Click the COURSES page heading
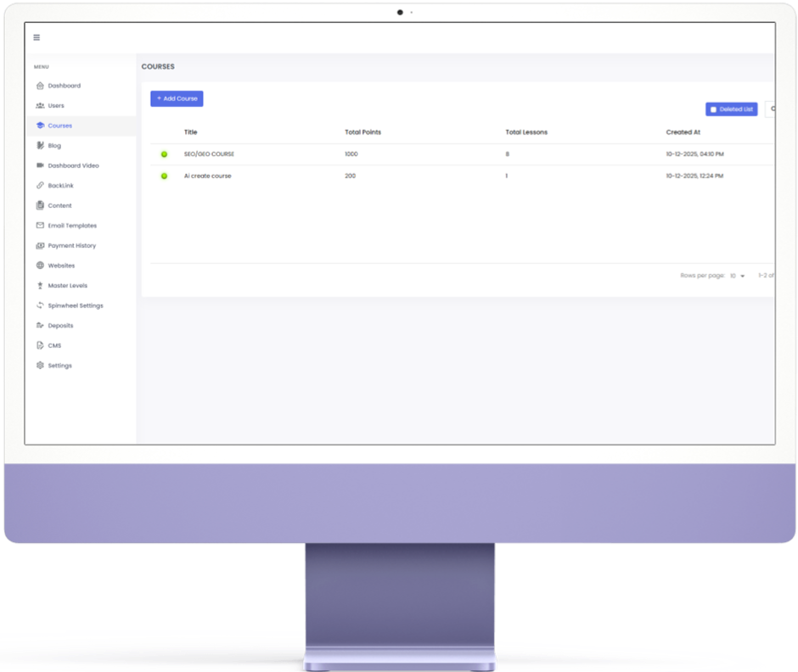The height and width of the screenshot is (672, 798). (x=158, y=67)
